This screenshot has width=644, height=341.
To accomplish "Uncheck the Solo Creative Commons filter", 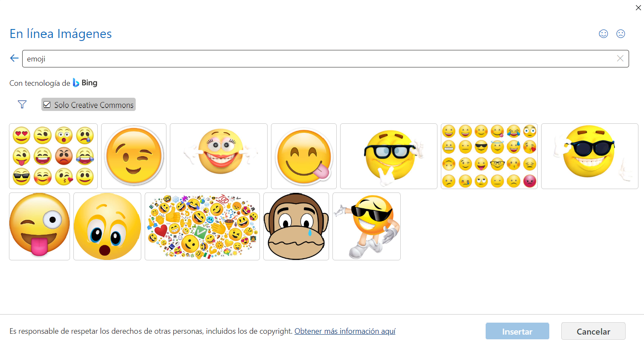I will pyautogui.click(x=47, y=104).
